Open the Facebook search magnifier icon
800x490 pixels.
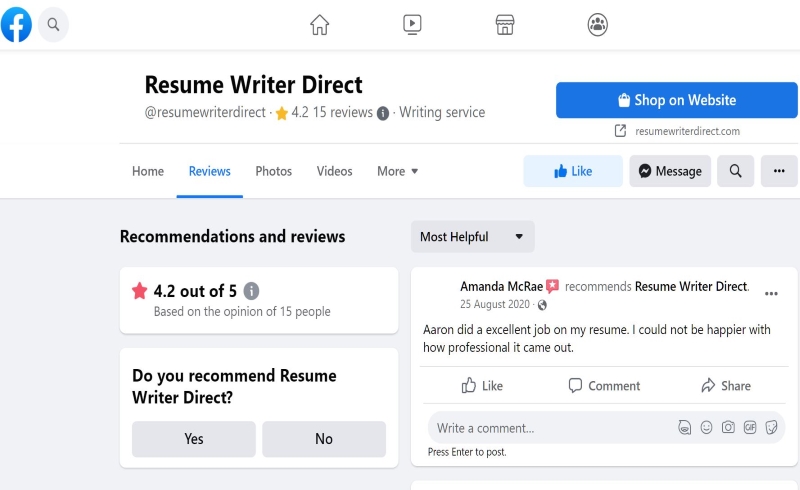point(53,24)
